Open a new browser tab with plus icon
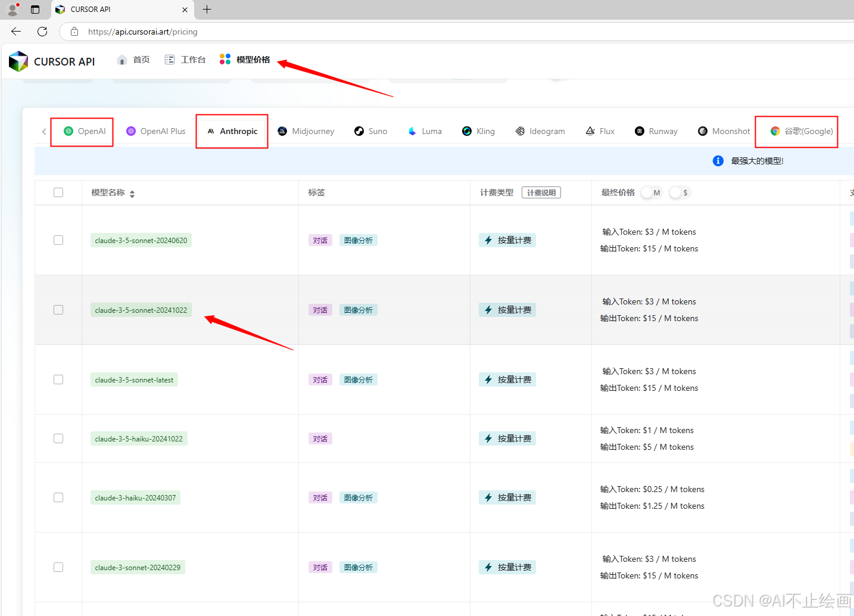854x616 pixels. (x=207, y=9)
